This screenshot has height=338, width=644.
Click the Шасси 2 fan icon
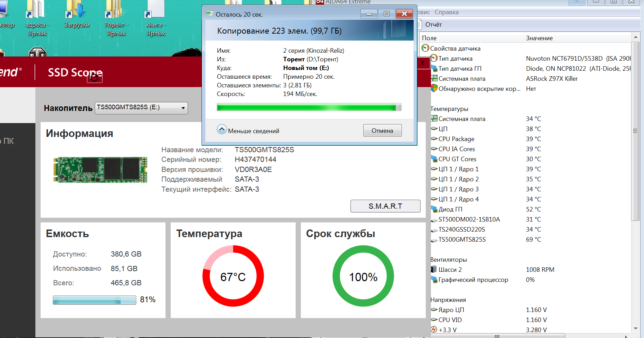[x=434, y=269]
